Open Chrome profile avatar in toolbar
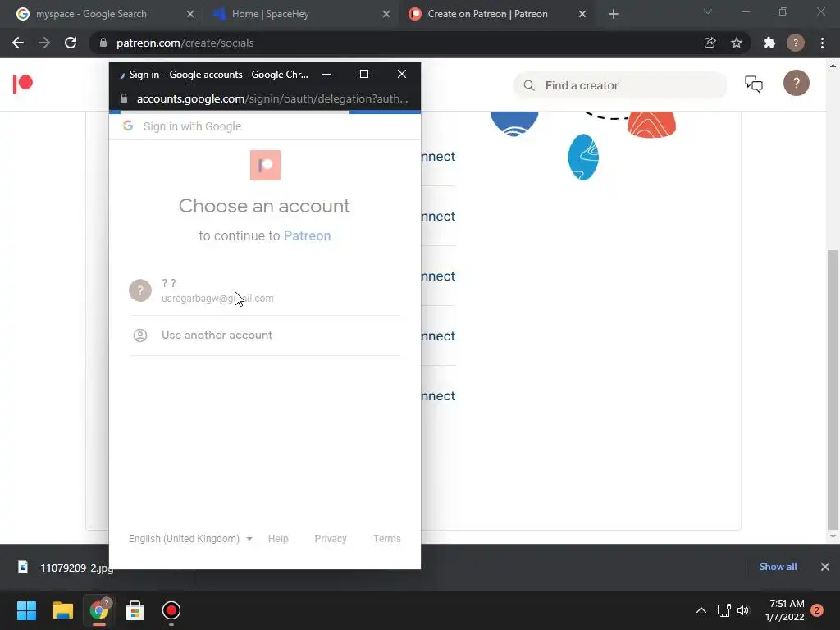 (796, 43)
